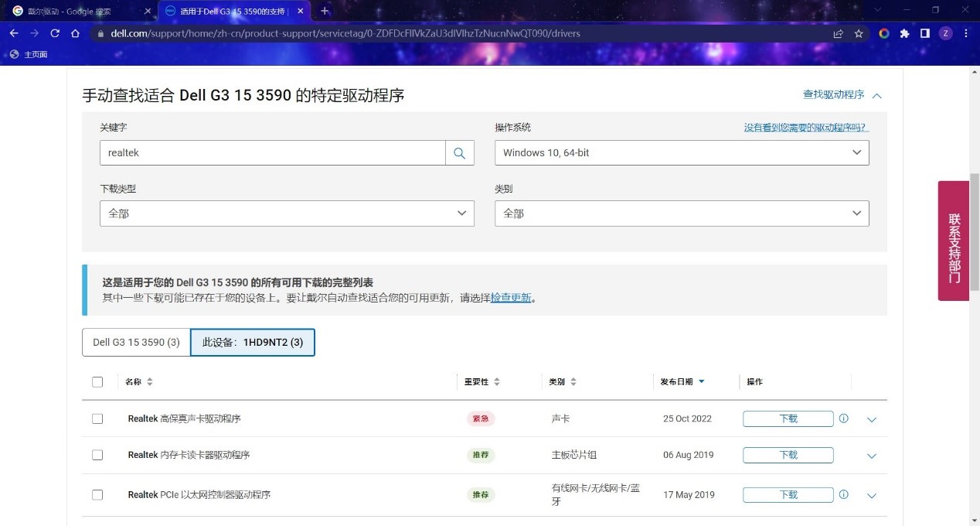Screen dimensions: 980x526
Task: Click info icon for Realtek audio driver
Action: click(x=843, y=418)
